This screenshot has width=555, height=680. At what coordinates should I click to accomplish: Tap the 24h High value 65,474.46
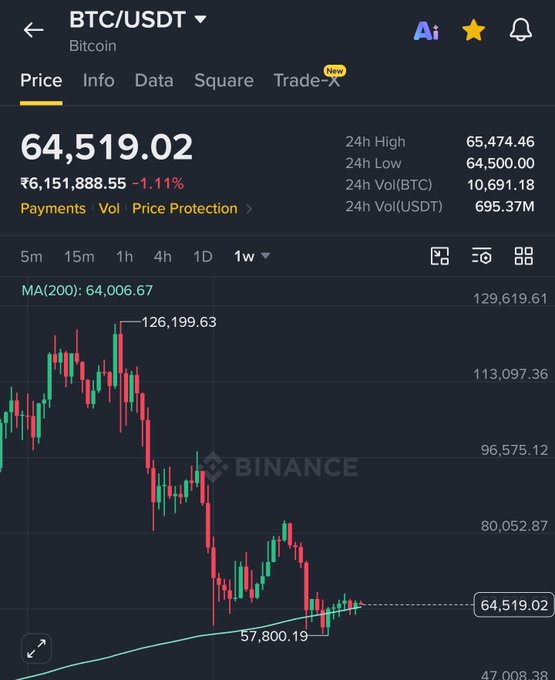click(x=500, y=142)
